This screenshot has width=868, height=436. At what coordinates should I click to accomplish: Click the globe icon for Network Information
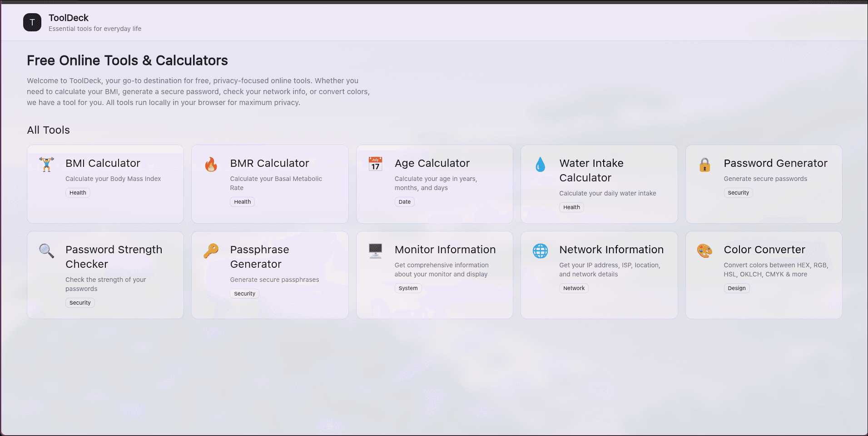[540, 251]
